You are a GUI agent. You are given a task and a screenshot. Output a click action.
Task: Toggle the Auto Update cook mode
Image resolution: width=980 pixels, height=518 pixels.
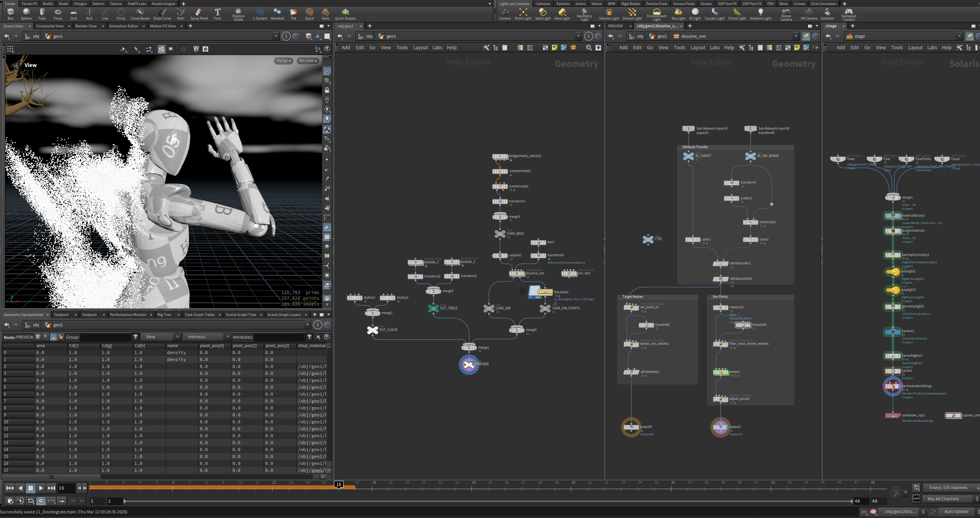click(x=956, y=511)
